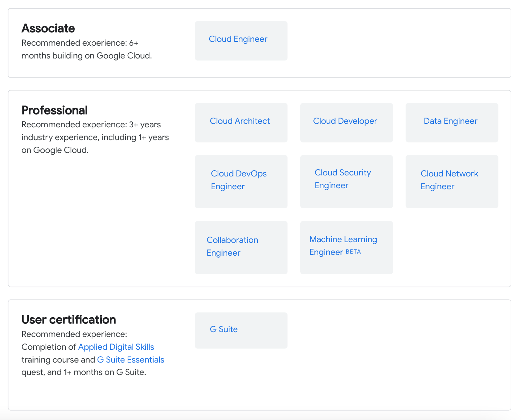Click text 'months building on Google Cloud.'
Viewport: 521px width, 420px height.
[87, 56]
